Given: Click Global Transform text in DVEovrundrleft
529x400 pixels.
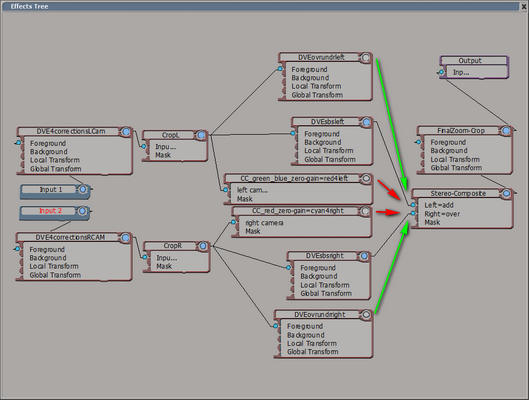Looking at the screenshot, I should (317, 95).
